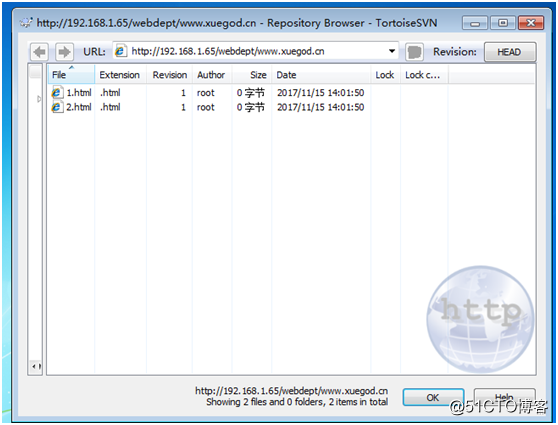558x425 pixels.
Task: Go forward with the right arrow button
Action: tap(64, 52)
